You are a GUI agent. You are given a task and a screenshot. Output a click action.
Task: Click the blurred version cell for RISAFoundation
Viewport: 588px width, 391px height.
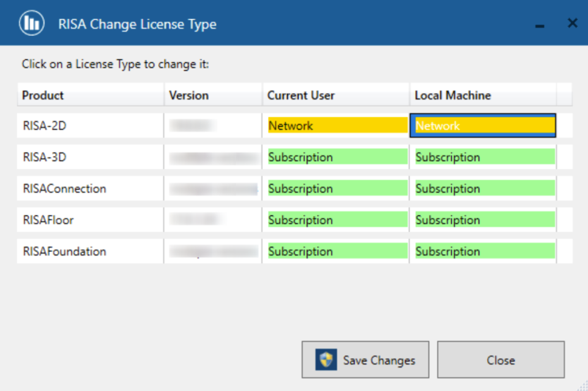213,251
